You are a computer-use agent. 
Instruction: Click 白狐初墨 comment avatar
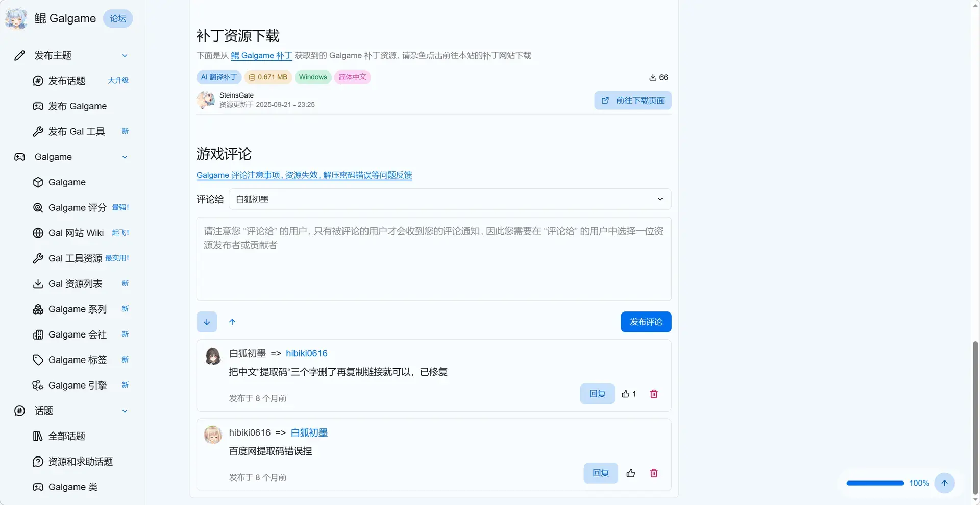point(213,356)
